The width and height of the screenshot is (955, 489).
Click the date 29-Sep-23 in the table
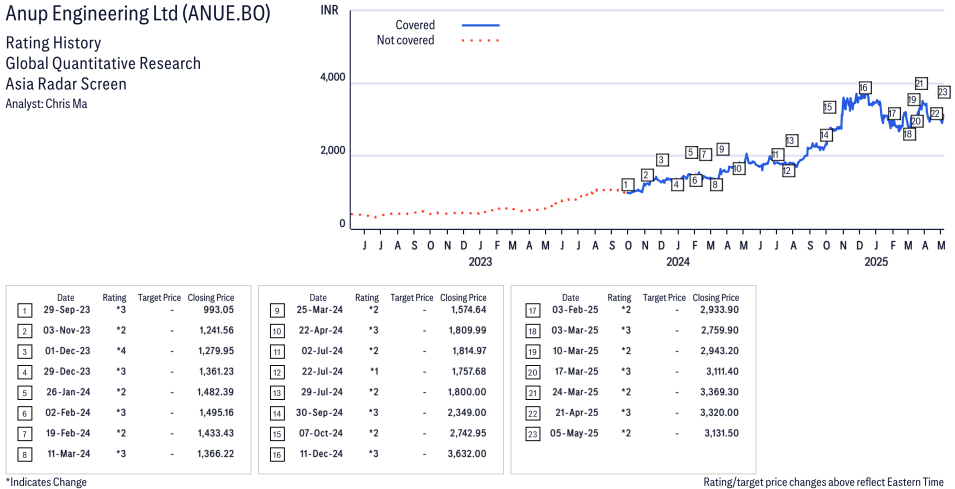click(x=66, y=310)
